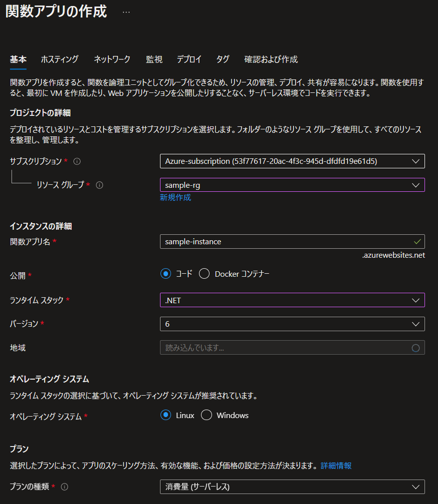Open the サブスクリプション dropdown

point(292,161)
